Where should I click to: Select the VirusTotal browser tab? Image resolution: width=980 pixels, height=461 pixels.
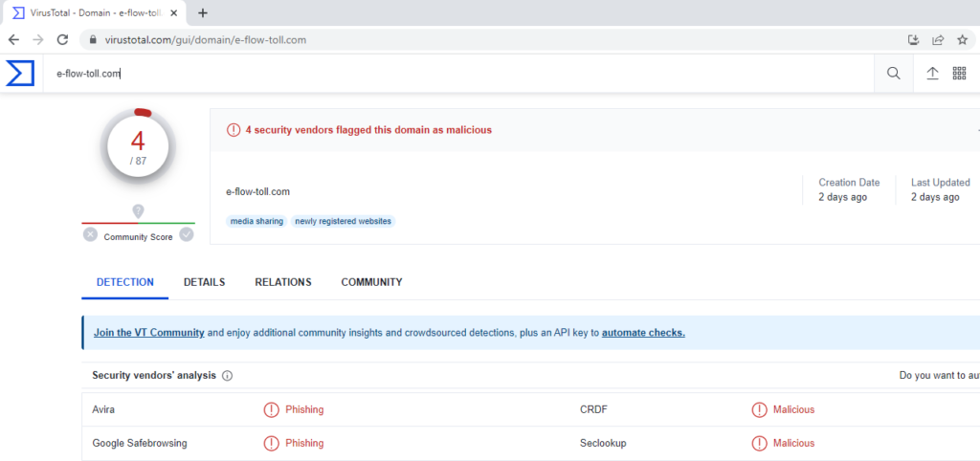pyautogui.click(x=94, y=13)
